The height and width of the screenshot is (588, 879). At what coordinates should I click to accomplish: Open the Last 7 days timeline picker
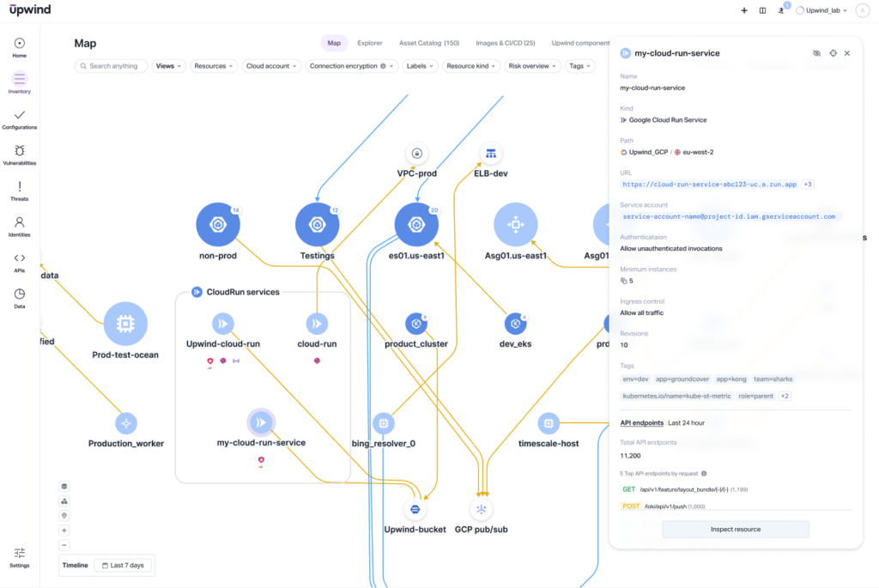tap(124, 565)
